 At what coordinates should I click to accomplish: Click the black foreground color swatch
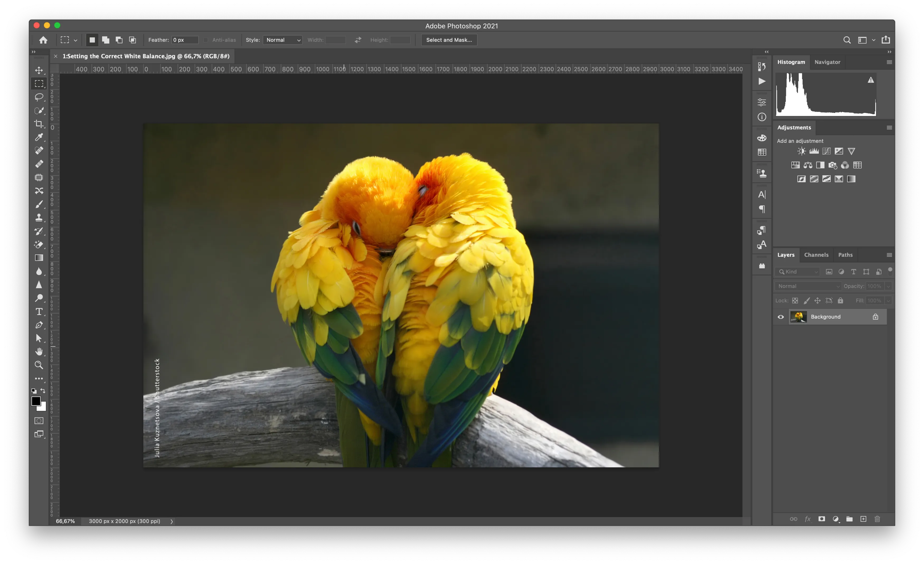pos(36,401)
